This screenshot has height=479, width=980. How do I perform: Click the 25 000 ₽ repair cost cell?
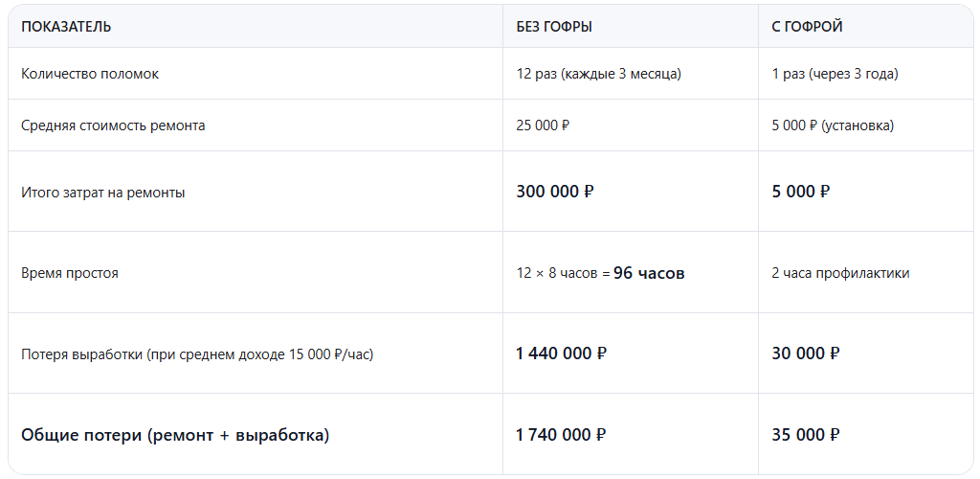543,125
